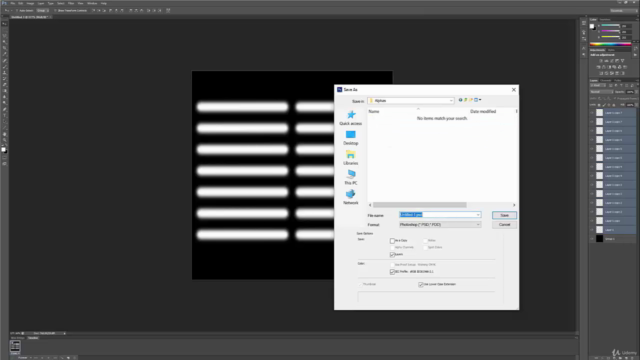Screen dimensions: 640x360
Task: Select the Eraser tool
Action: point(4,85)
